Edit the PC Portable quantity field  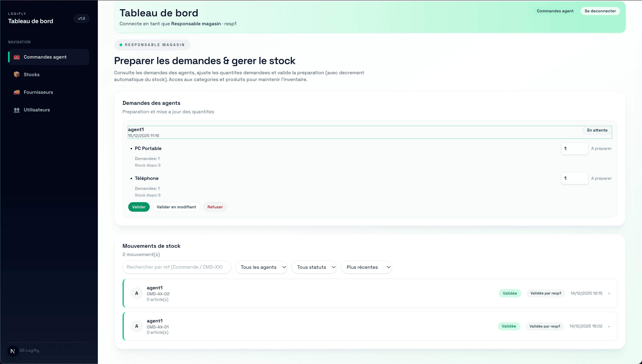pyautogui.click(x=575, y=148)
